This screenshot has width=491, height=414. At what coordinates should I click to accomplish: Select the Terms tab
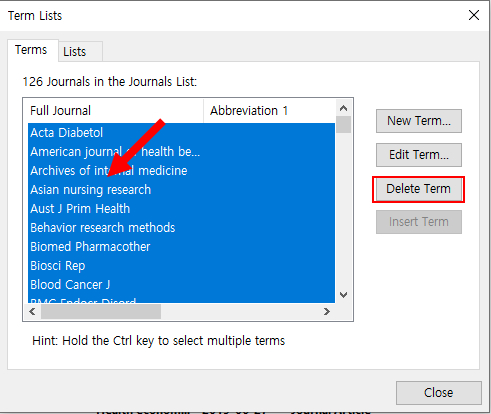pos(31,50)
